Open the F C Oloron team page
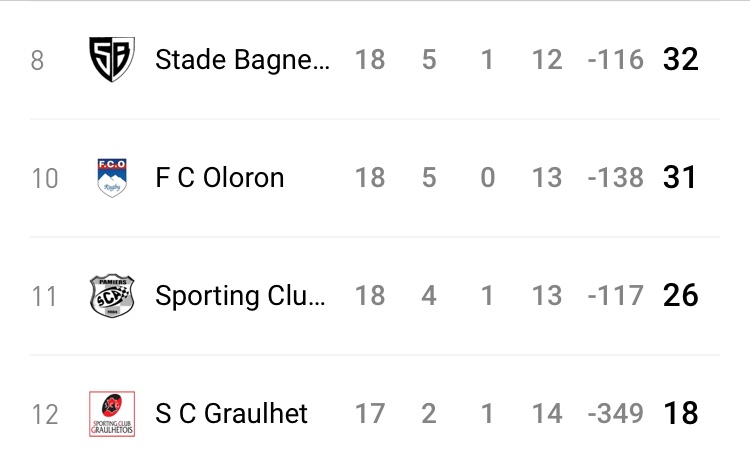Image resolution: width=750 pixels, height=469 pixels. 220,178
